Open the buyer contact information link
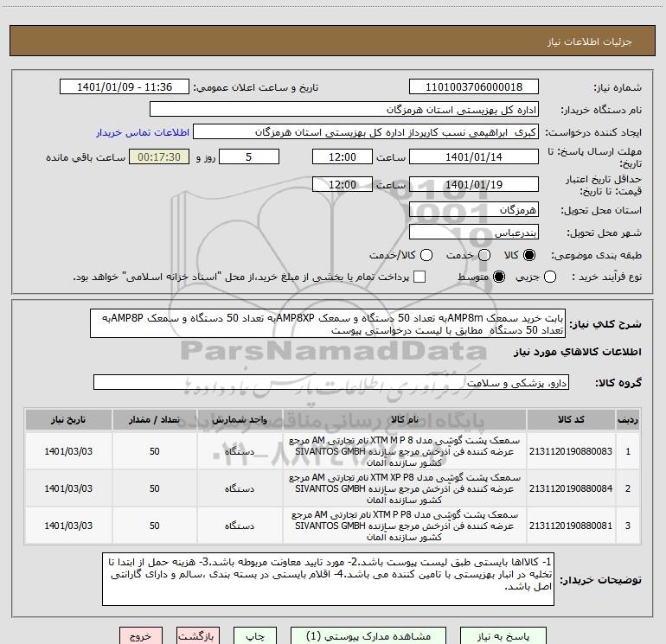The image size is (666, 644). 143,132
